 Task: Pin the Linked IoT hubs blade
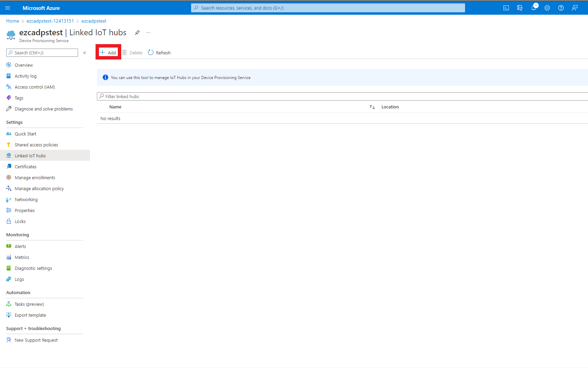[137, 32]
